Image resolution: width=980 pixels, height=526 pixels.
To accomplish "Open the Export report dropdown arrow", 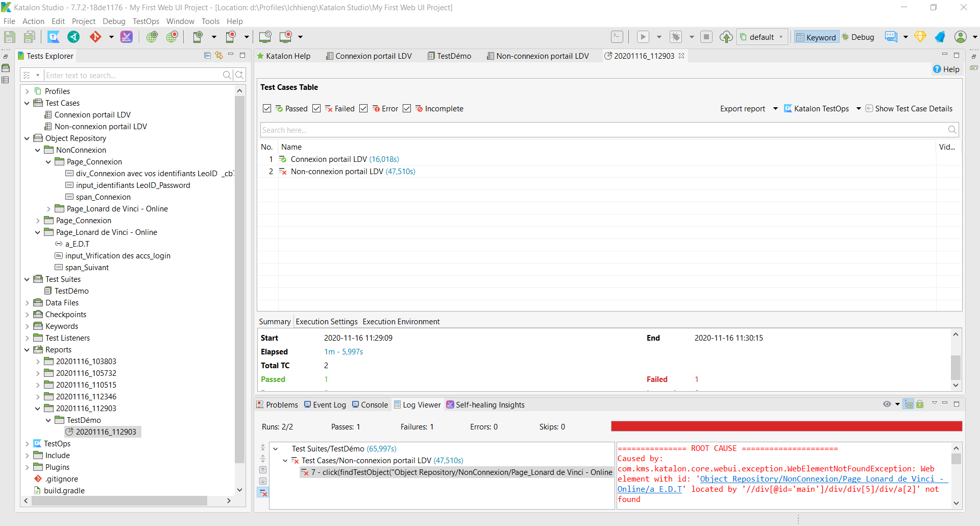I will tap(775, 108).
